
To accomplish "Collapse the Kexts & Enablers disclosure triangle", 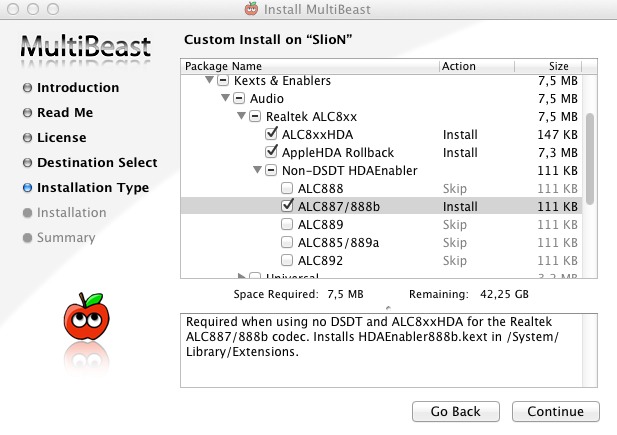I will [x=209, y=80].
